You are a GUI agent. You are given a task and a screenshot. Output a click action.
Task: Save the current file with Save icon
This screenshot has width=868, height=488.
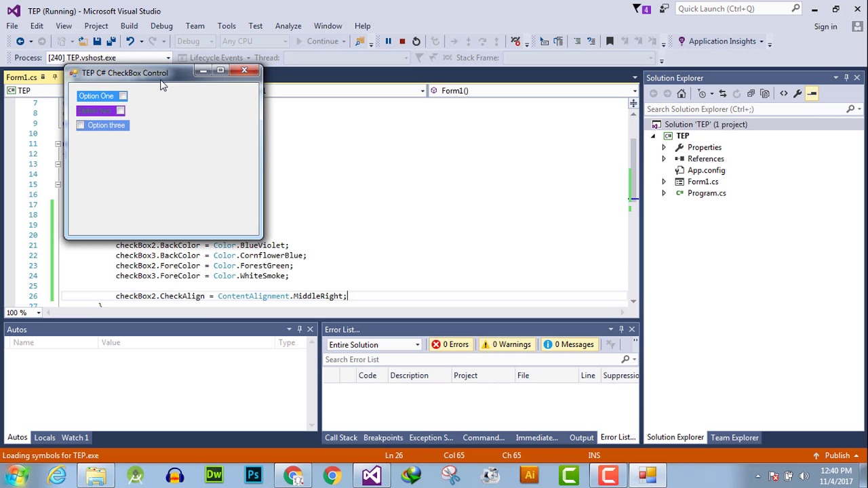tap(97, 41)
